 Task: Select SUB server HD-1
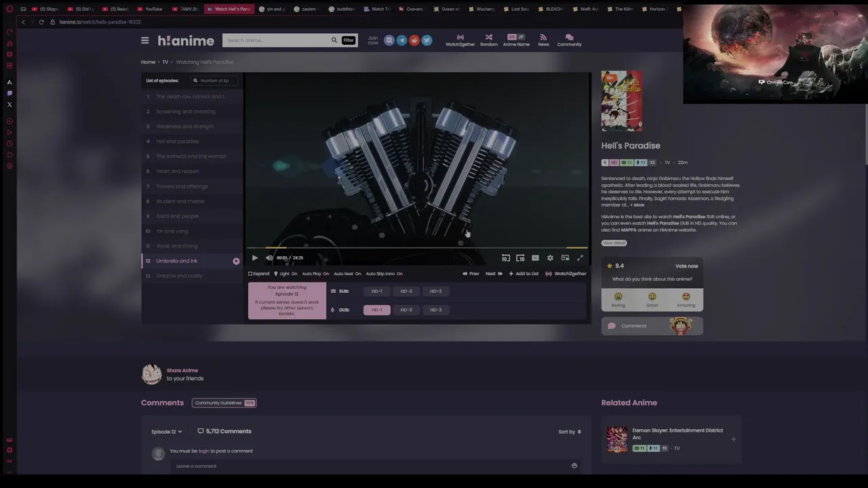[376, 291]
